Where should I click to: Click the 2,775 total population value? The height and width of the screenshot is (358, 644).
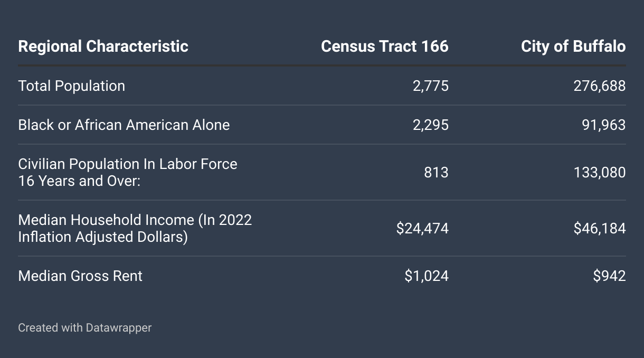click(430, 86)
